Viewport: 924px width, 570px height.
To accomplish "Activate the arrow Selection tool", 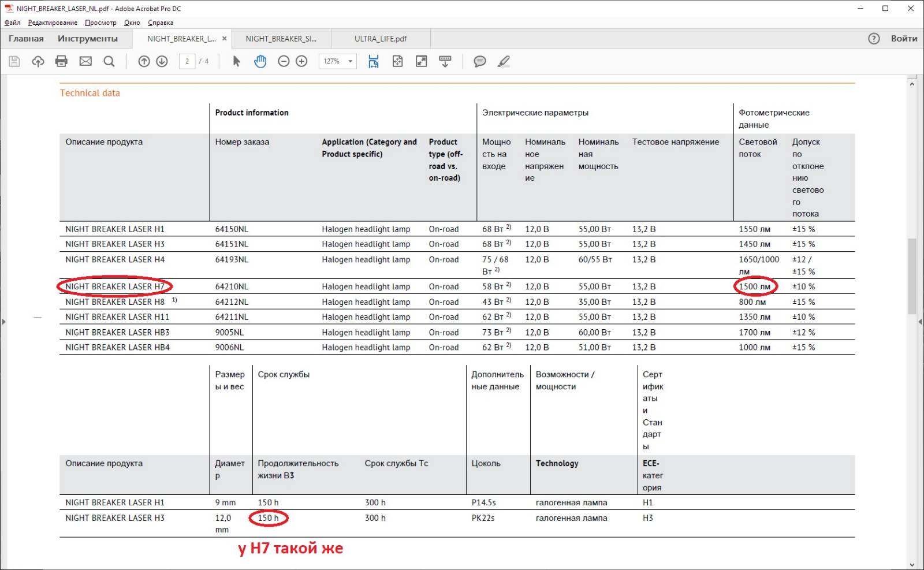I will (236, 61).
